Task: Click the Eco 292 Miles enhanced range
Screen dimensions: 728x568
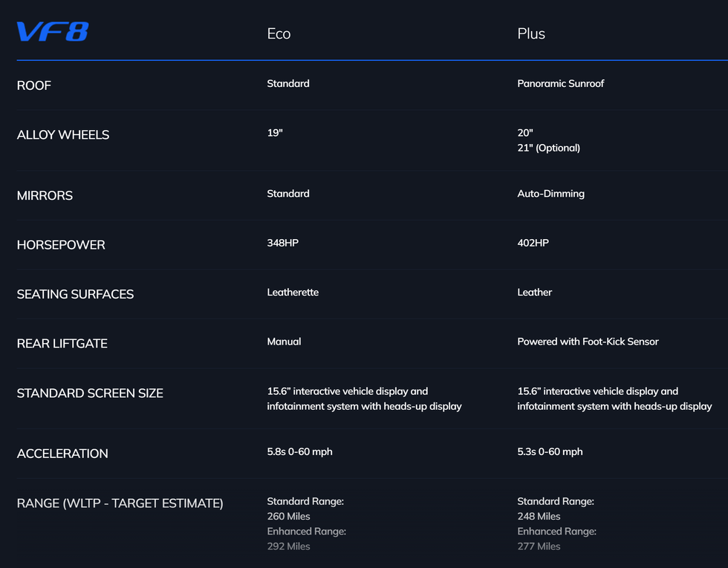Action: click(x=288, y=546)
